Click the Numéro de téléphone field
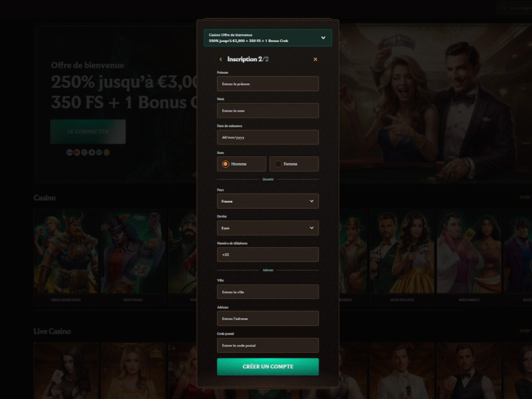The height and width of the screenshot is (399, 532). pos(267,255)
